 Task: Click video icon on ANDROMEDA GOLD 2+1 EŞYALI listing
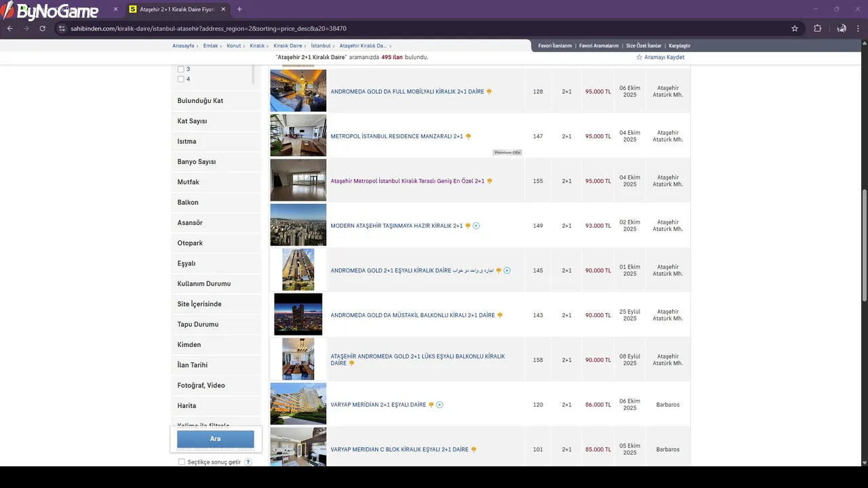[x=507, y=270]
